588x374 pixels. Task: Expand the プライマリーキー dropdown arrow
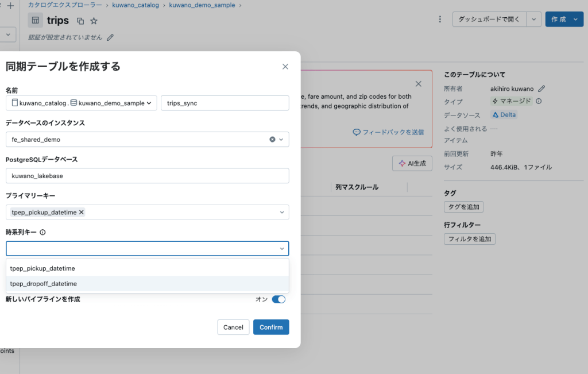[x=282, y=213]
